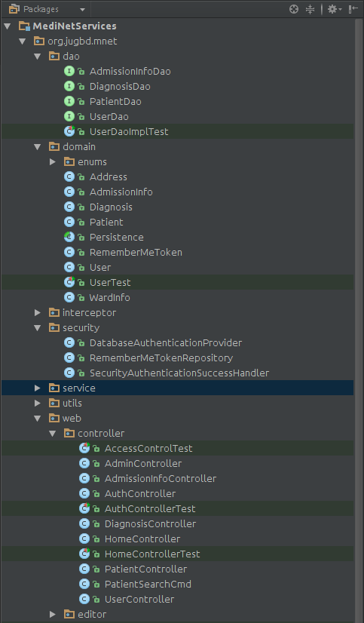Click the MediNetServices module icon
The image size is (364, 623).
24,26
